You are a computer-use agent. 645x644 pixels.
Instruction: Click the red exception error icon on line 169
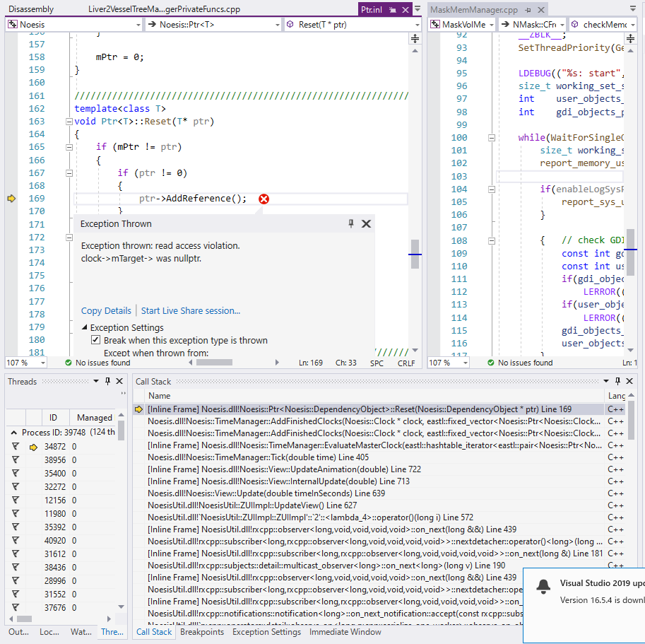(x=264, y=199)
